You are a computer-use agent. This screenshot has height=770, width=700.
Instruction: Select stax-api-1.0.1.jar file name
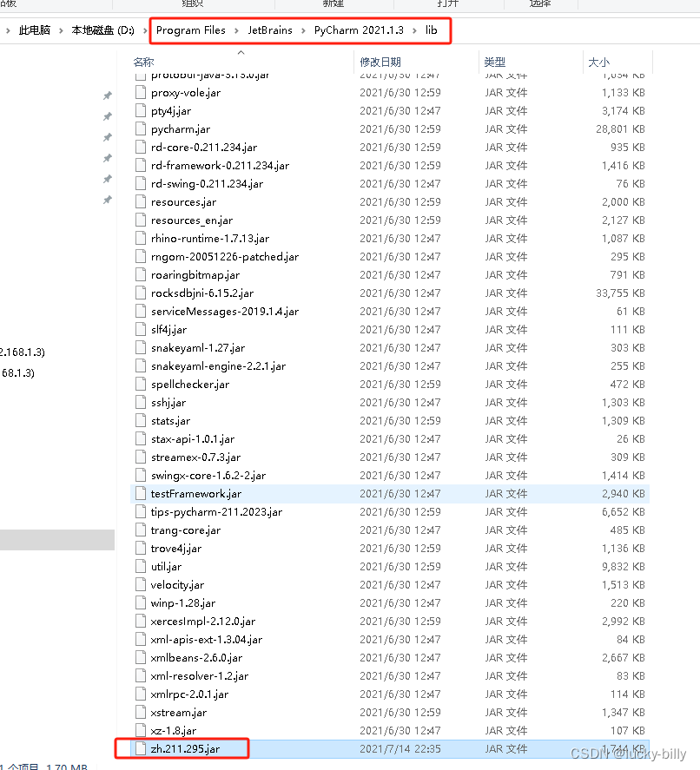(193, 438)
